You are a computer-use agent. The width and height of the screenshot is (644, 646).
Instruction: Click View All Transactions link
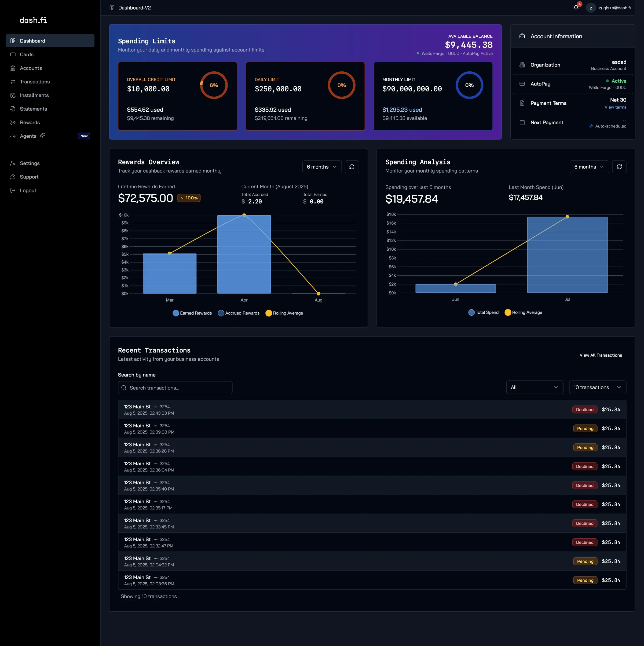601,355
